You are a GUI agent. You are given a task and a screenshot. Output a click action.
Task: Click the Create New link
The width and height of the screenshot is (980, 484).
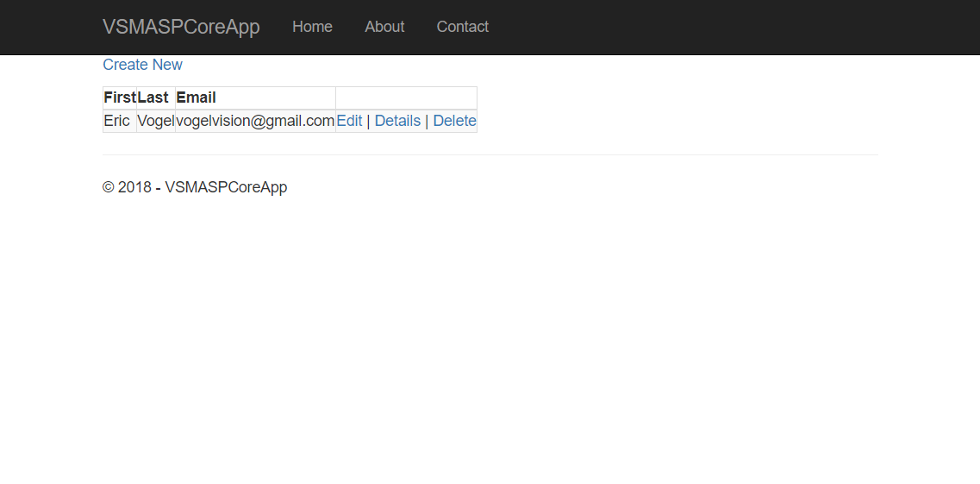142,65
